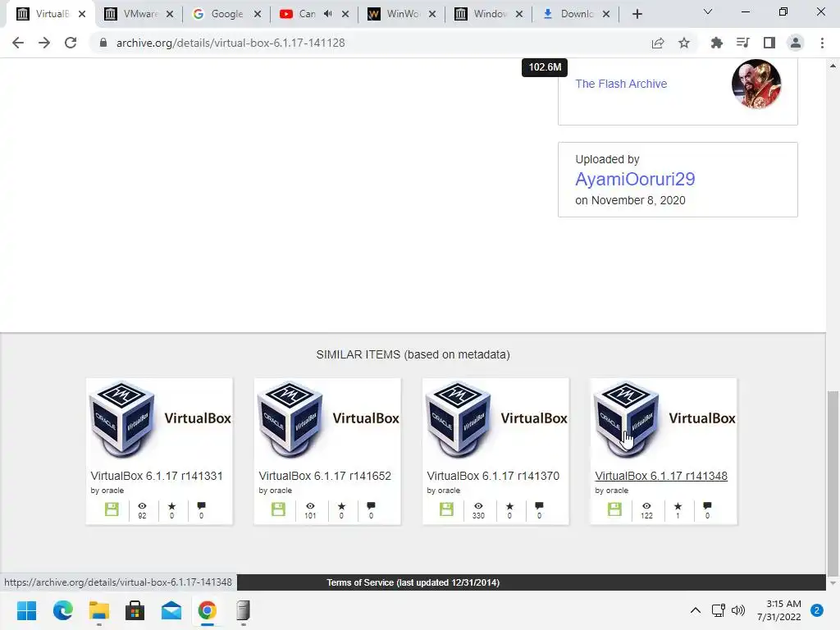Reload the archive.org page
This screenshot has width=840, height=630.
(71, 43)
